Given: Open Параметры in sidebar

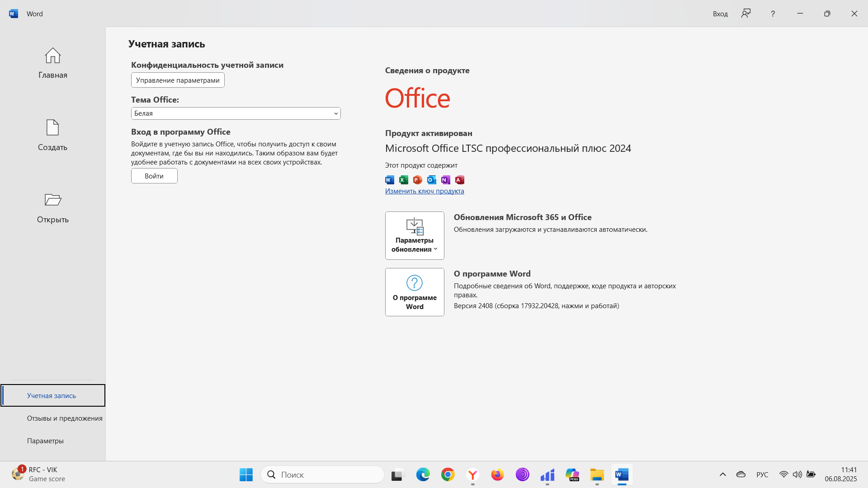Looking at the screenshot, I should pos(53,441).
